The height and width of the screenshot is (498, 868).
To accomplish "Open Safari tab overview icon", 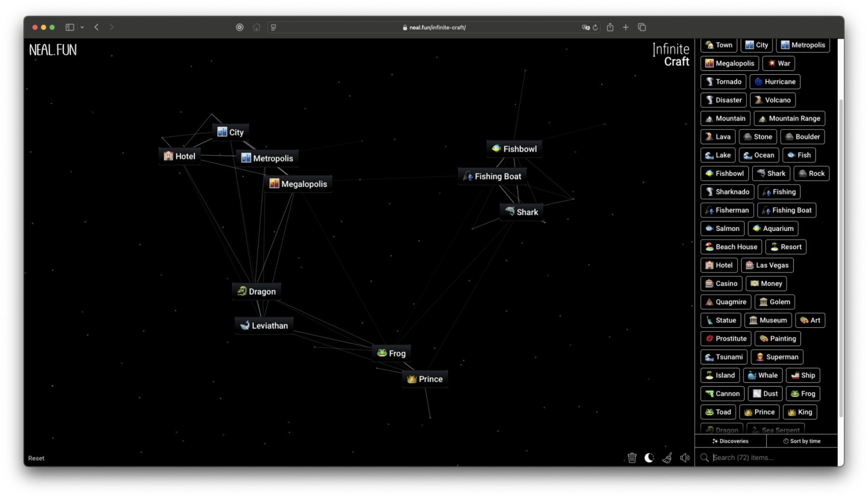I will (642, 27).
